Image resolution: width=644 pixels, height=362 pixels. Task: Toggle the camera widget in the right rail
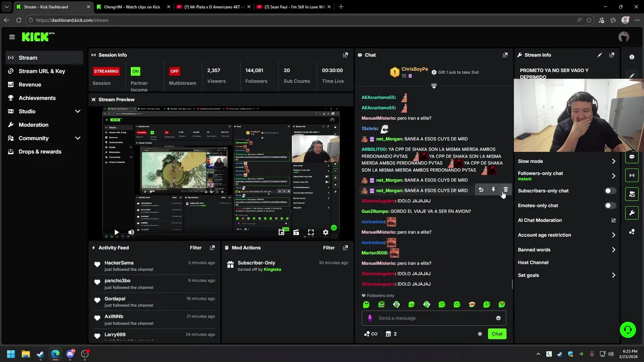coord(632,194)
